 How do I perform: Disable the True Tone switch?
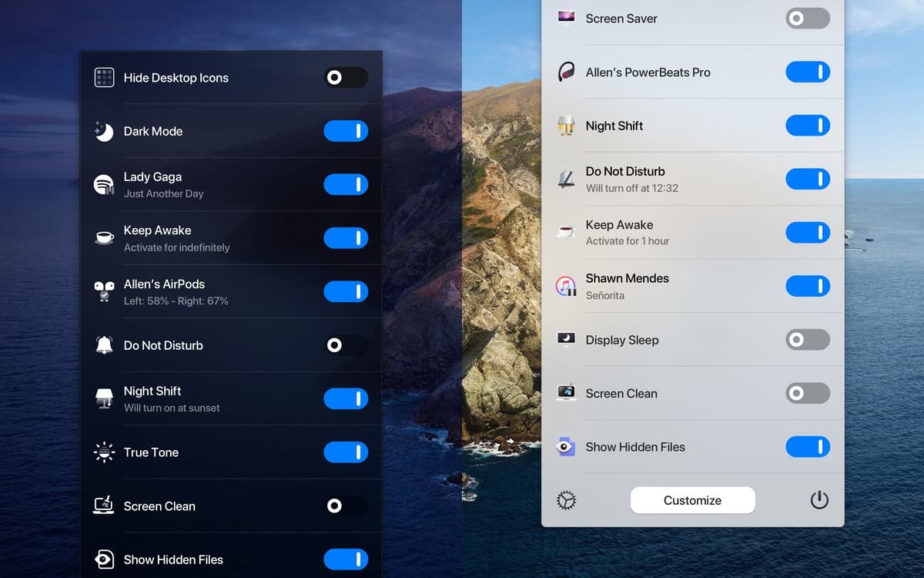point(346,452)
